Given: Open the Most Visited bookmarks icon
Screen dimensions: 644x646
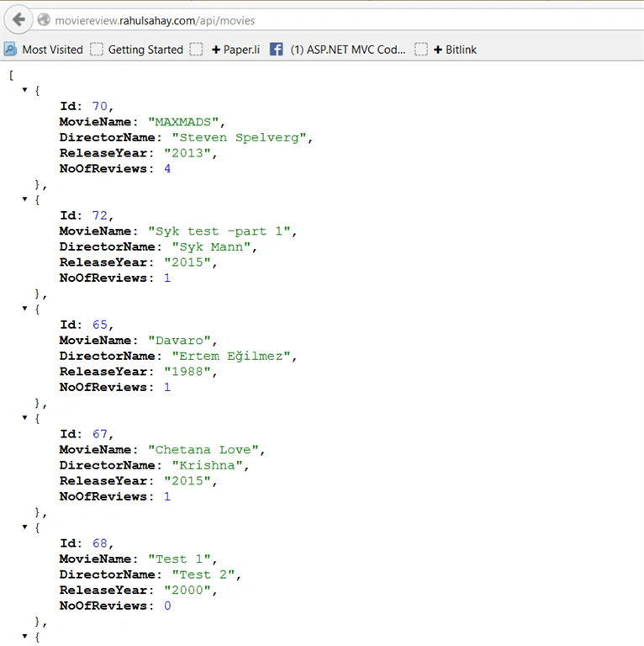Looking at the screenshot, I should tap(10, 50).
